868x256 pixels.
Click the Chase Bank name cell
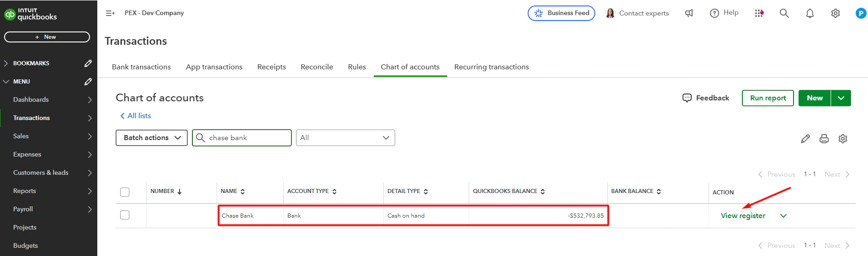pos(238,216)
